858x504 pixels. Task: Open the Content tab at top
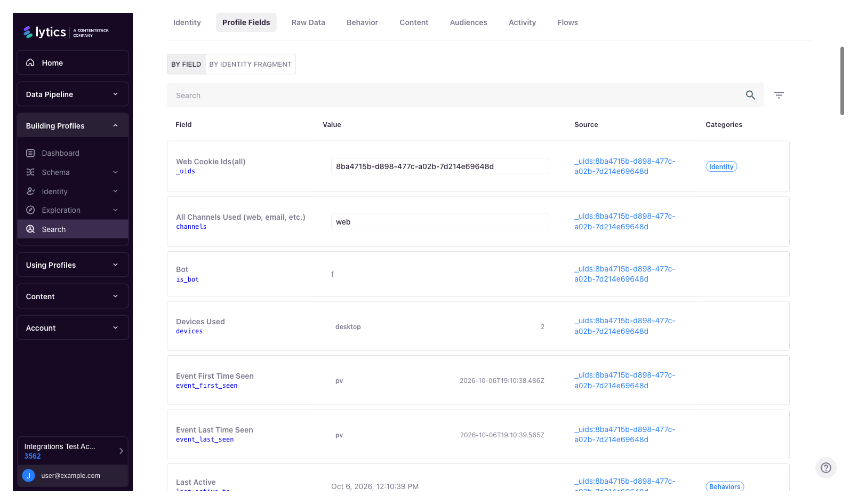pyautogui.click(x=414, y=22)
